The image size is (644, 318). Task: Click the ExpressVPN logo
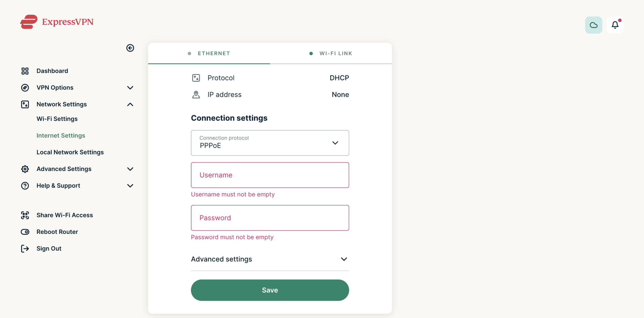point(57,22)
